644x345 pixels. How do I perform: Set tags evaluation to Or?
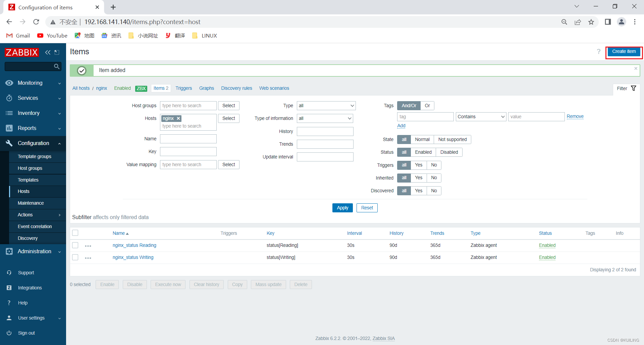pos(427,106)
